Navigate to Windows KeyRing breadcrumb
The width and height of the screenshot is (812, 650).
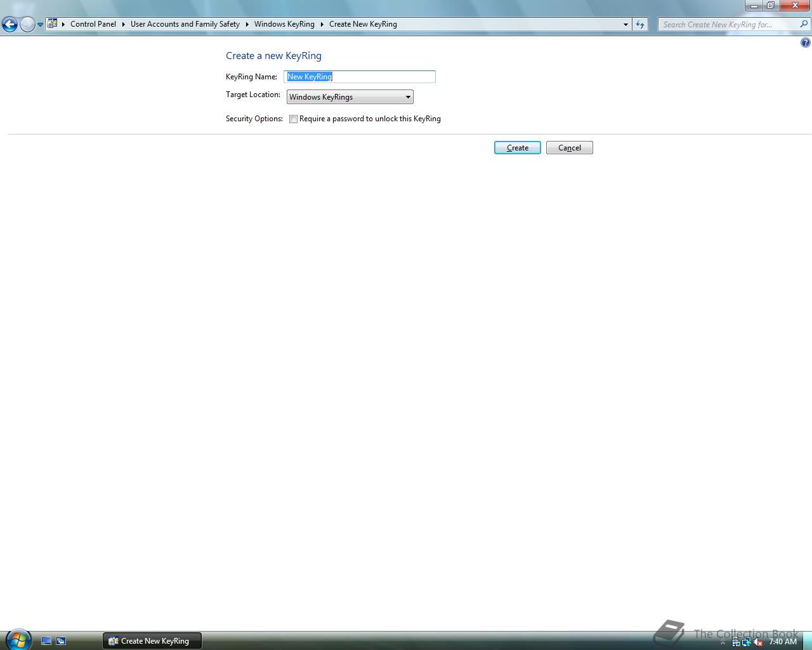(284, 24)
